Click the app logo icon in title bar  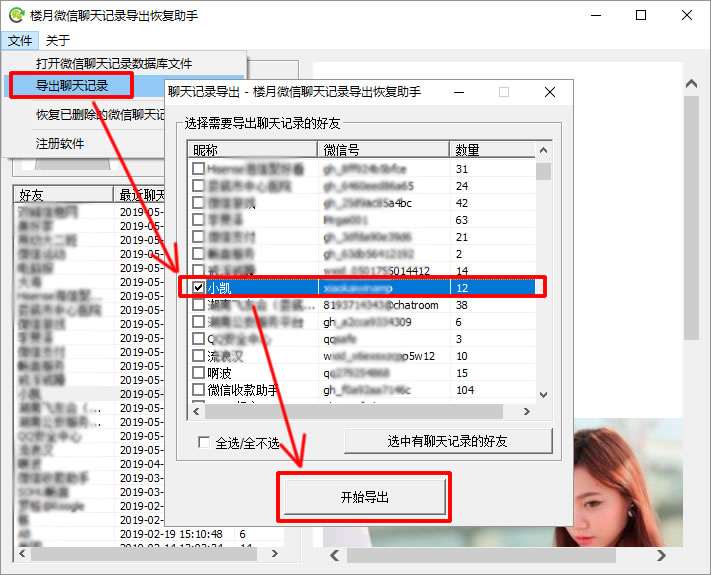pos(17,15)
